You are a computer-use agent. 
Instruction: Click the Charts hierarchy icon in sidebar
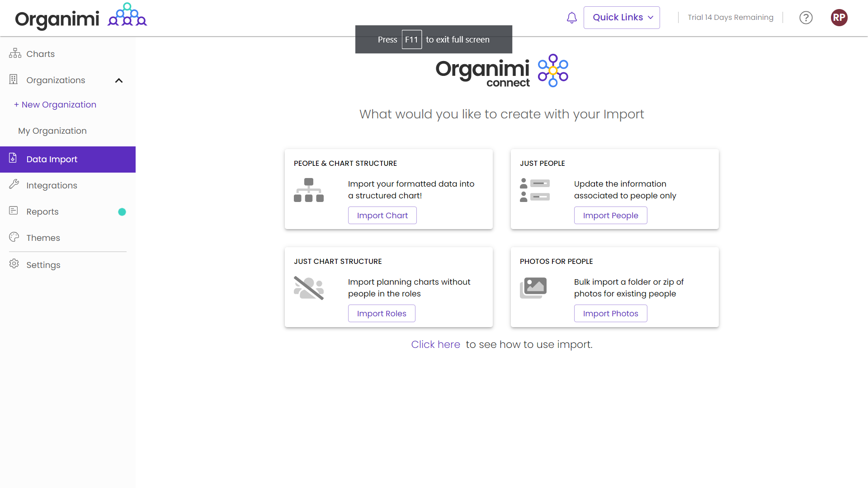point(15,53)
